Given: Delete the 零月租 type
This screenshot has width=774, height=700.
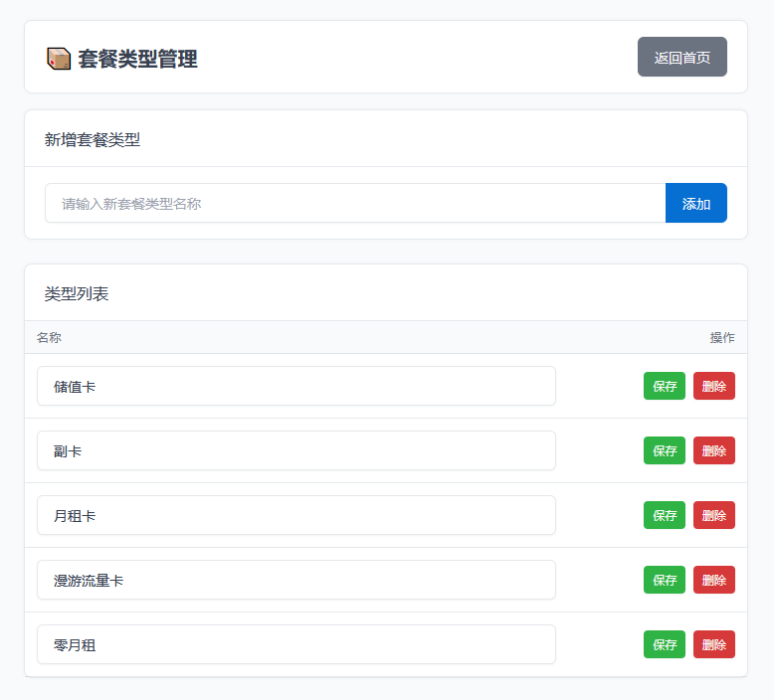Looking at the screenshot, I should (713, 644).
